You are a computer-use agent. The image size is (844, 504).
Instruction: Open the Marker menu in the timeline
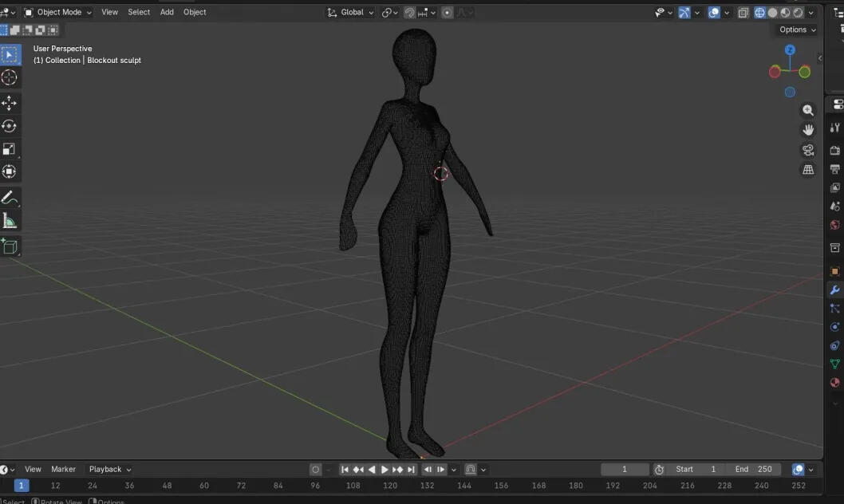[63, 469]
